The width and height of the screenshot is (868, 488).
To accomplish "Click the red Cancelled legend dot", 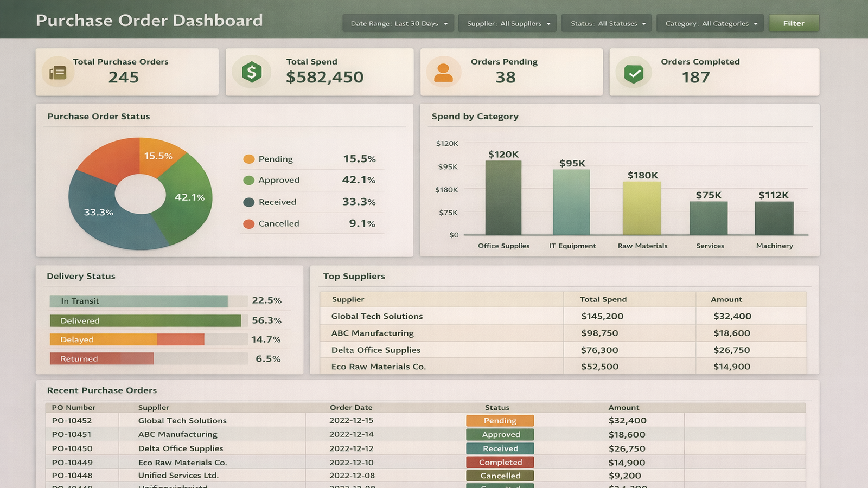I will (x=248, y=223).
